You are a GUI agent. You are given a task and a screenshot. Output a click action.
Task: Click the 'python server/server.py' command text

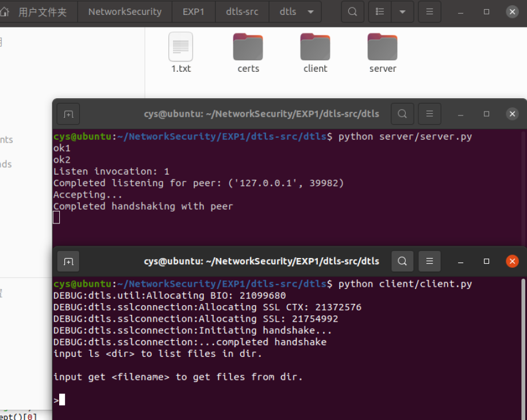click(x=405, y=136)
